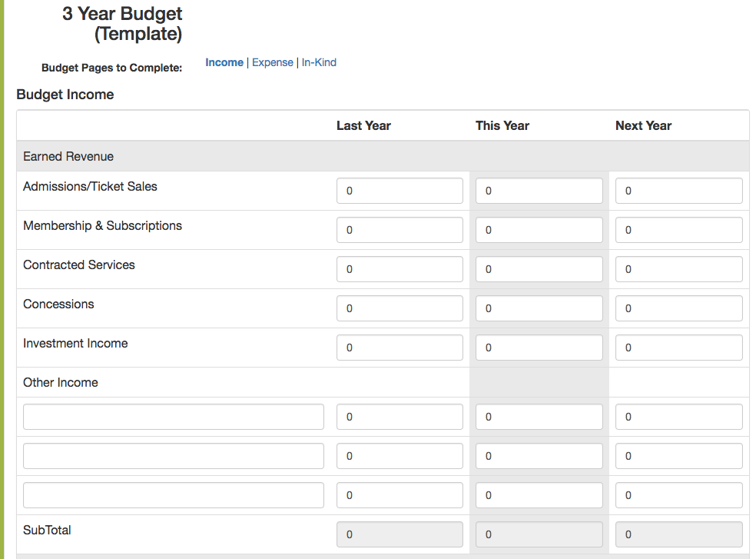The image size is (756, 559).
Task: Click SubTotal Last Year field
Action: tap(400, 534)
